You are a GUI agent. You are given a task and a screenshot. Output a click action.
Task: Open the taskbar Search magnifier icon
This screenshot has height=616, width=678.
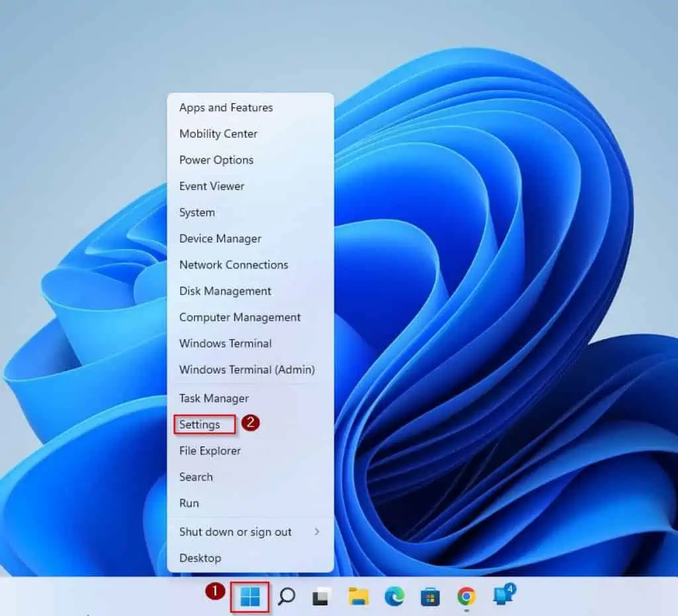286,597
